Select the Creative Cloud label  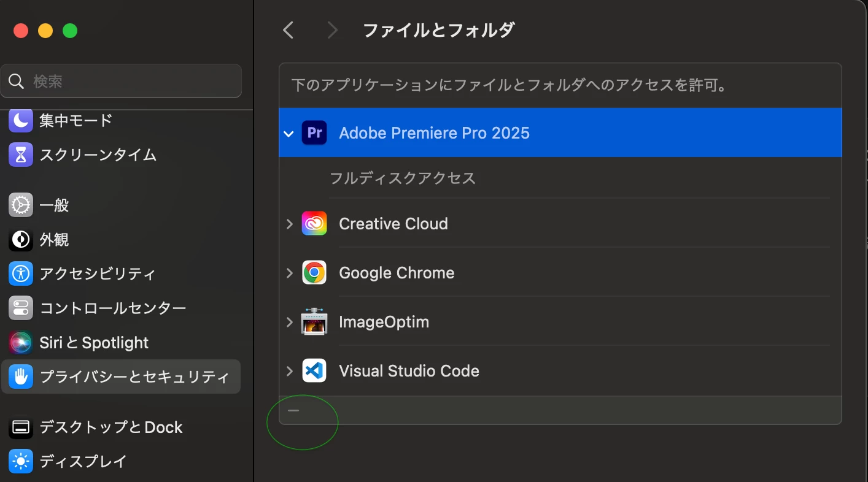tap(393, 224)
